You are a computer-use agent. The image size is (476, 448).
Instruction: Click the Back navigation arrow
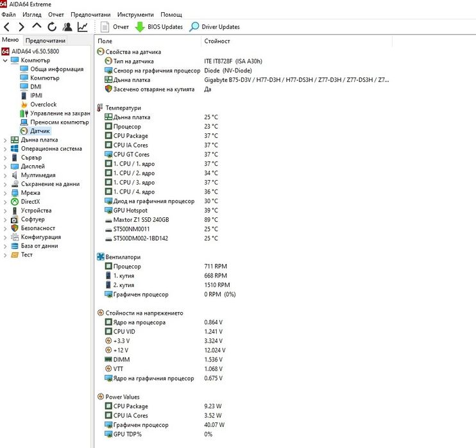7,27
